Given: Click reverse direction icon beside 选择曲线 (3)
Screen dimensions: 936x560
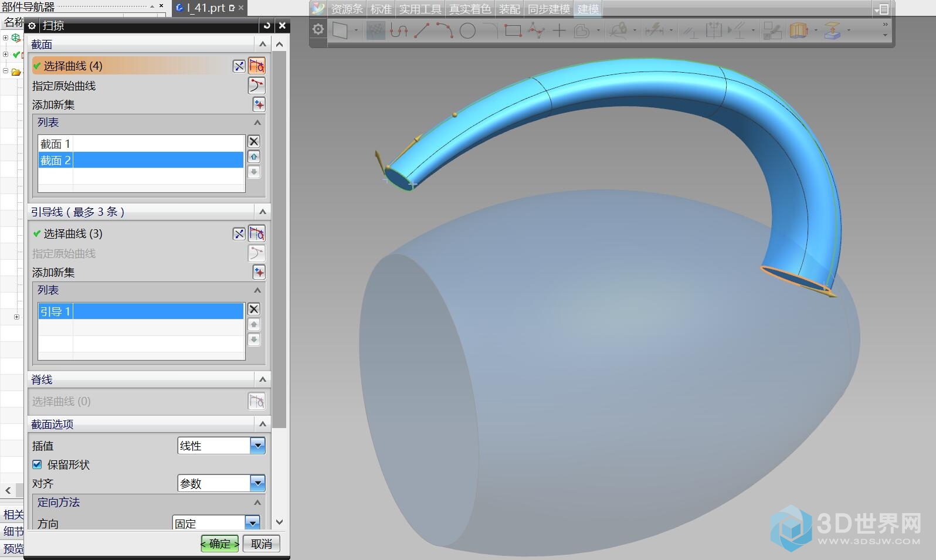Looking at the screenshot, I should point(239,234).
